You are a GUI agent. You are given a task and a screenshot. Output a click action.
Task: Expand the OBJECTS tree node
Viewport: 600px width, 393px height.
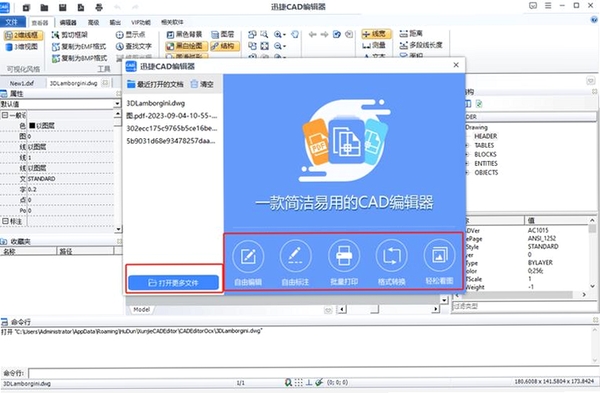467,173
